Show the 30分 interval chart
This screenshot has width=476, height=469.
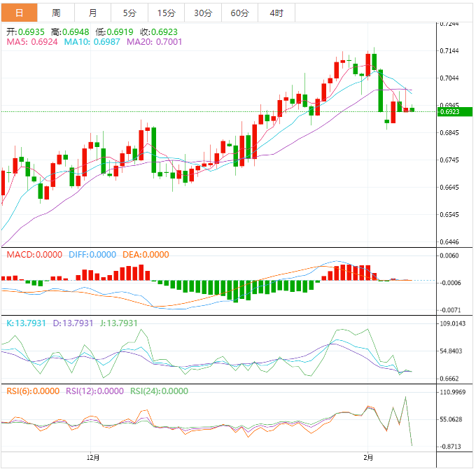pyautogui.click(x=203, y=13)
